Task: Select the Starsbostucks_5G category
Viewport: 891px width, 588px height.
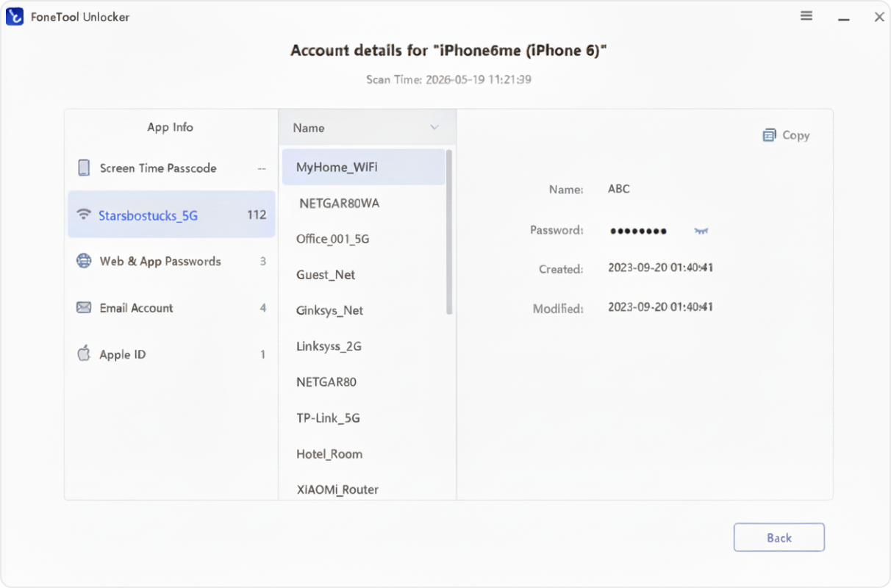Action: 171,215
